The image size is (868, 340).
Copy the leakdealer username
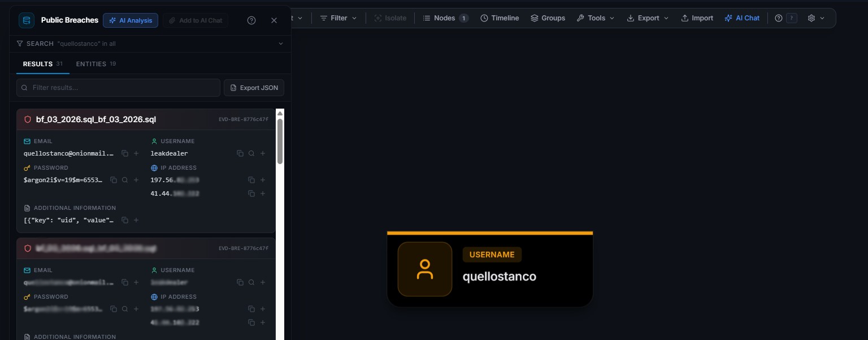click(x=240, y=153)
